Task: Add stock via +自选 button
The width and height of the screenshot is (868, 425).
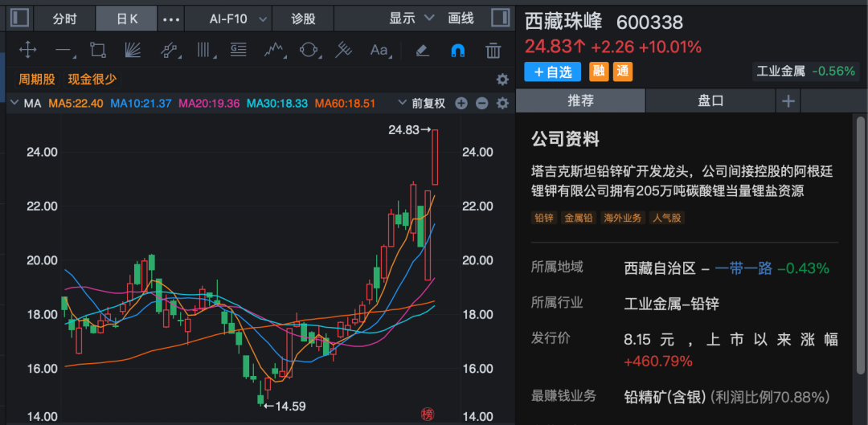Action: pos(552,72)
